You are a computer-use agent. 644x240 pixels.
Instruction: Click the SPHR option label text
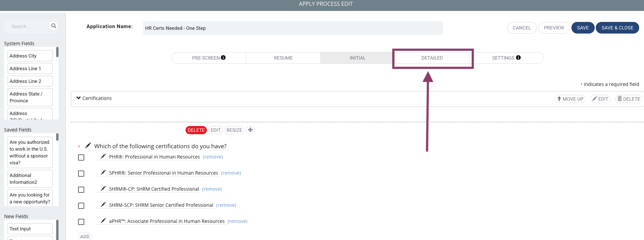[164, 173]
